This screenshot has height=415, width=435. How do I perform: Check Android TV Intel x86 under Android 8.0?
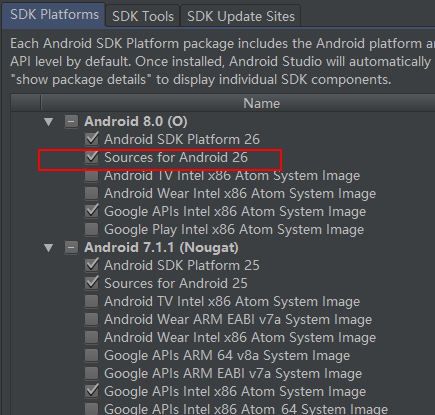[91, 175]
